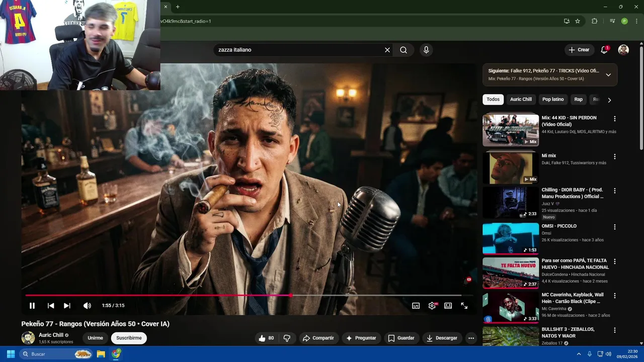This screenshot has height=362, width=644.
Task: Open options for 'Mi mix'
Action: (x=614, y=157)
